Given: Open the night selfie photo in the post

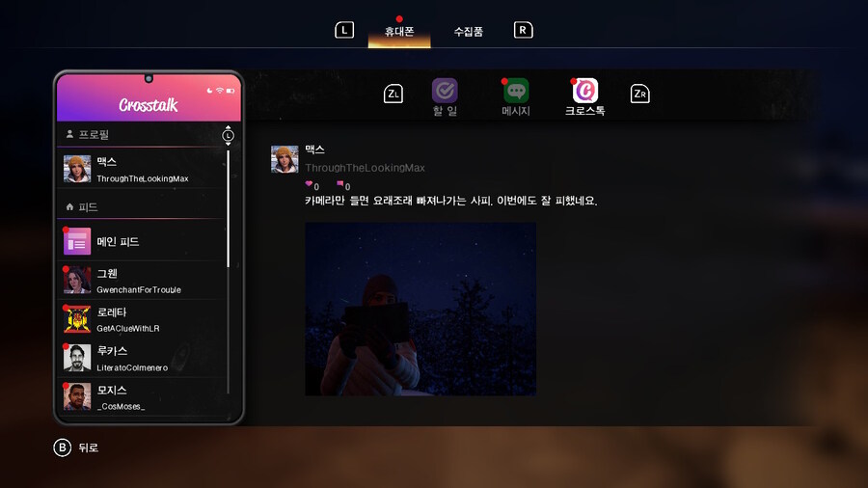Looking at the screenshot, I should 420,309.
